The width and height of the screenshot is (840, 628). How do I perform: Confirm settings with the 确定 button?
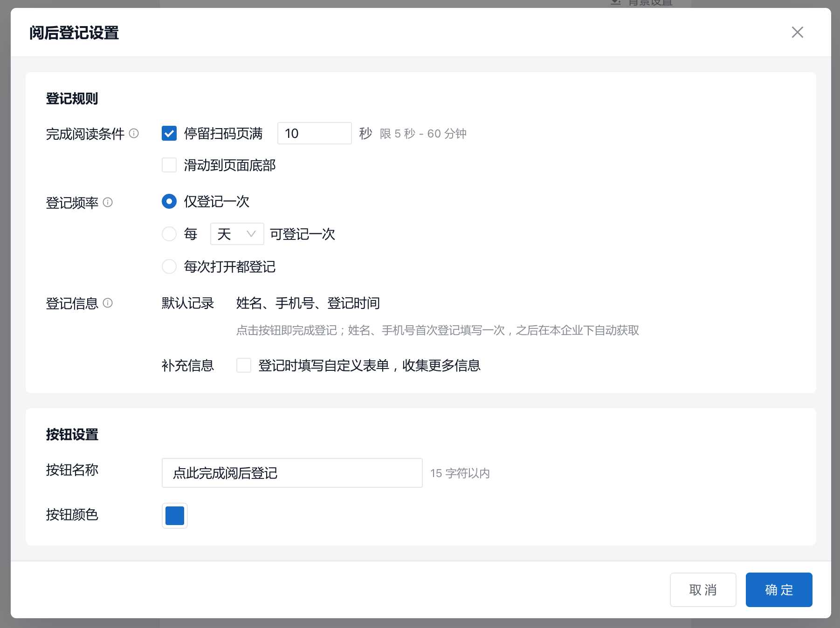(x=779, y=590)
